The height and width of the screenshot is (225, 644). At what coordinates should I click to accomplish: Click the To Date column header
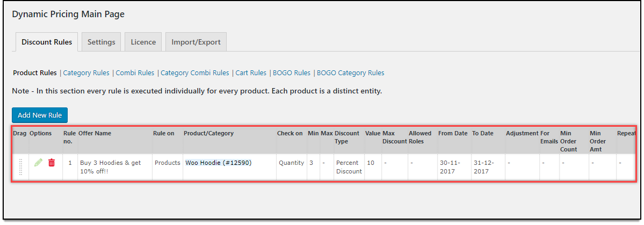[483, 133]
